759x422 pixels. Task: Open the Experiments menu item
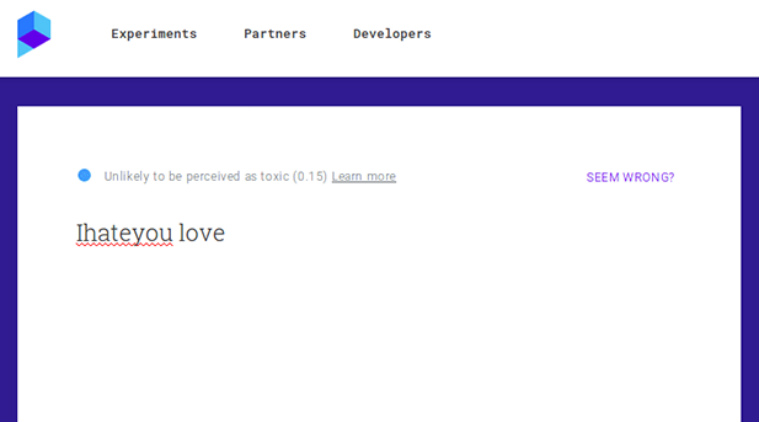click(x=154, y=34)
